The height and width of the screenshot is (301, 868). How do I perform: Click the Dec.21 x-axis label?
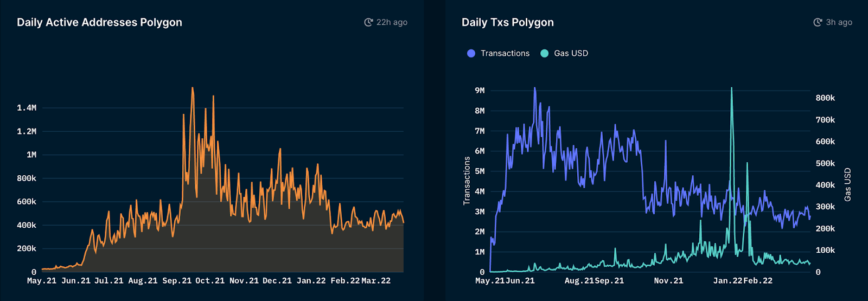point(277,281)
